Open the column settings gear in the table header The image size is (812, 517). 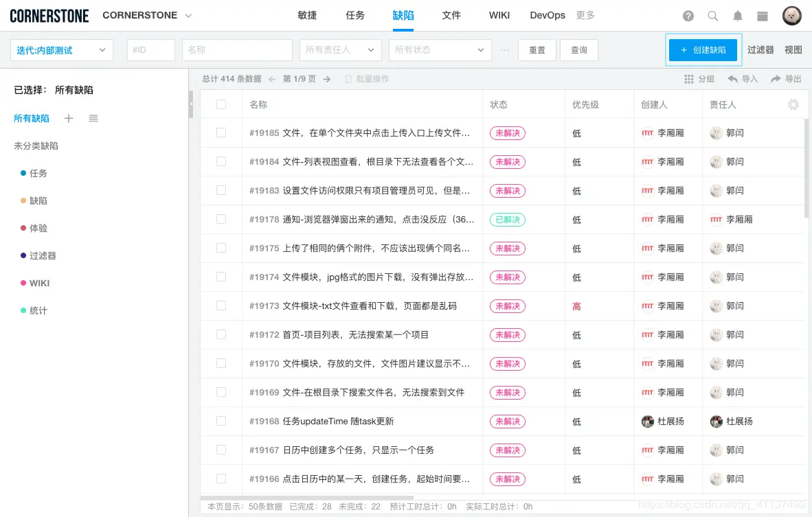pos(793,103)
